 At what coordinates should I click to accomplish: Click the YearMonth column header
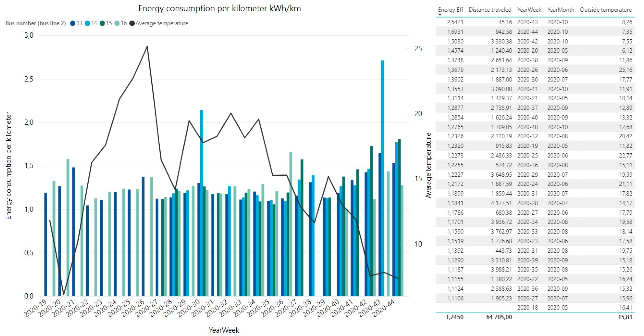[x=561, y=10]
